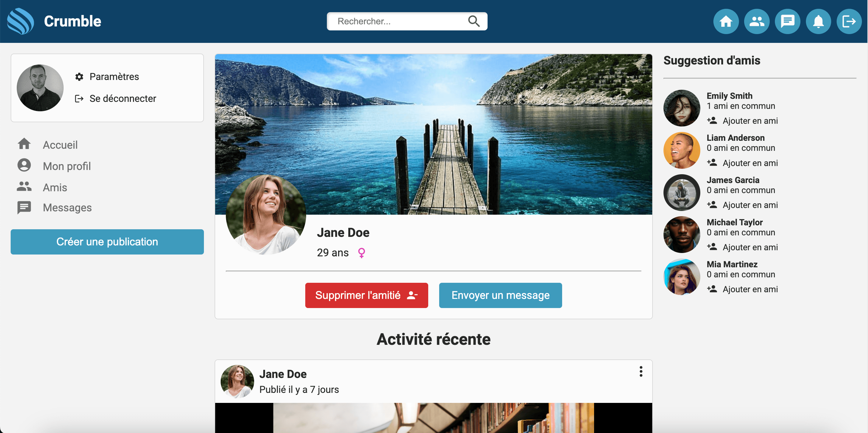Image resolution: width=868 pixels, height=433 pixels.
Task: Click the search magnifier icon
Action: click(474, 21)
